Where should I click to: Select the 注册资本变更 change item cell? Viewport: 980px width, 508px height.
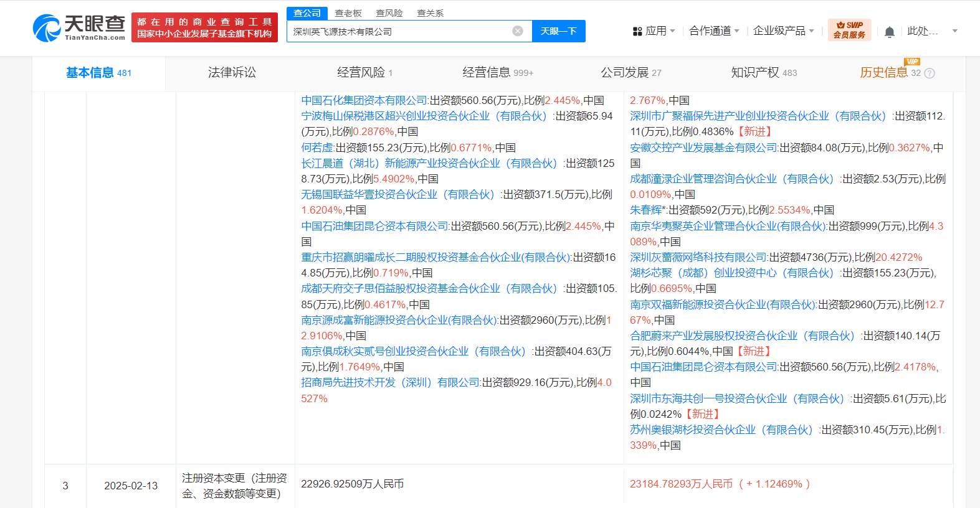tap(234, 486)
